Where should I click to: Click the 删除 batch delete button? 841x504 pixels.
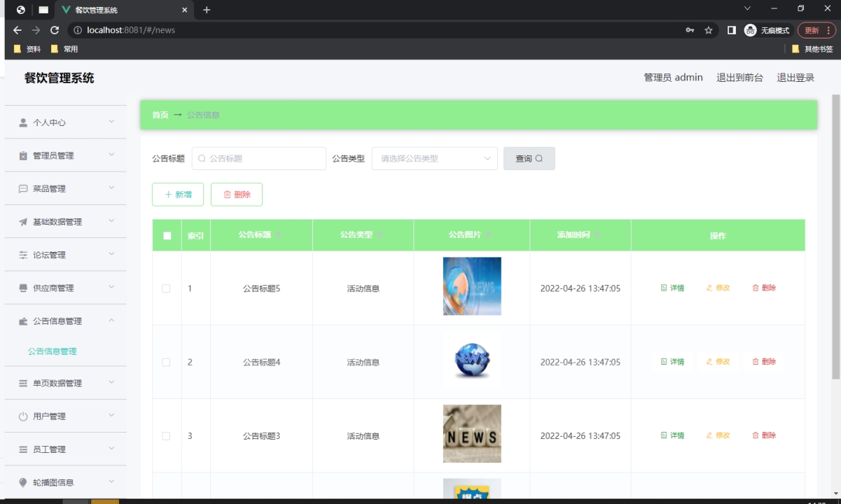pyautogui.click(x=237, y=195)
